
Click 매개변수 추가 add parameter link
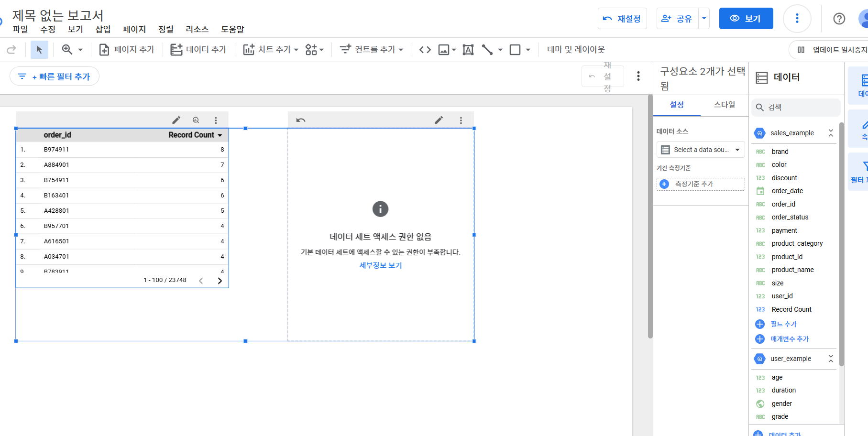(790, 339)
